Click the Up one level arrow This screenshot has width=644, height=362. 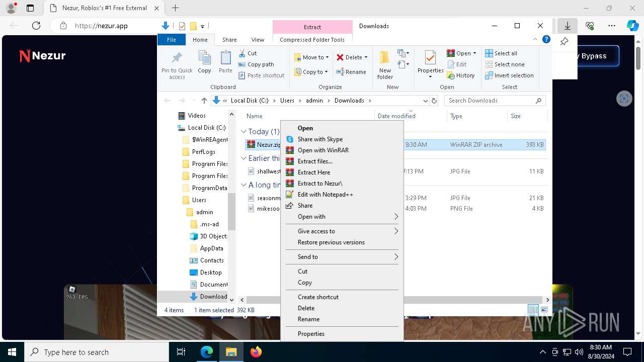[x=204, y=101]
